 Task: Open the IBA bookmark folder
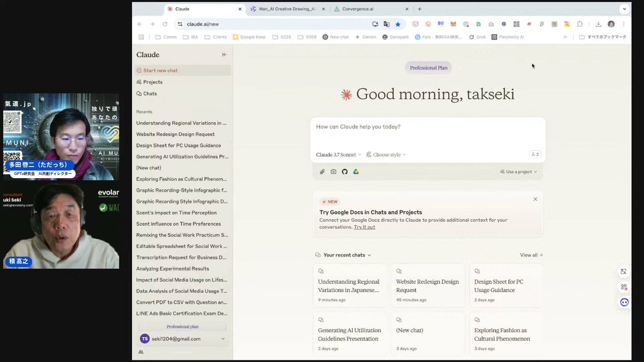coord(191,37)
